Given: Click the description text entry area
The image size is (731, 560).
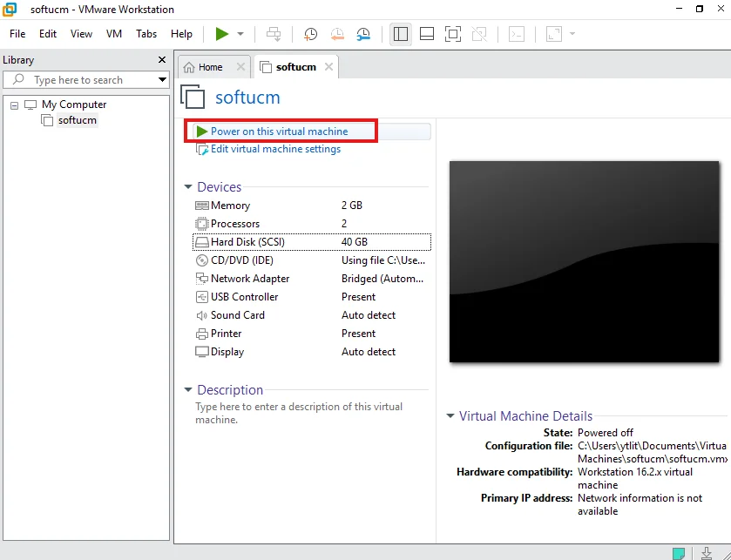Looking at the screenshot, I should pyautogui.click(x=299, y=413).
